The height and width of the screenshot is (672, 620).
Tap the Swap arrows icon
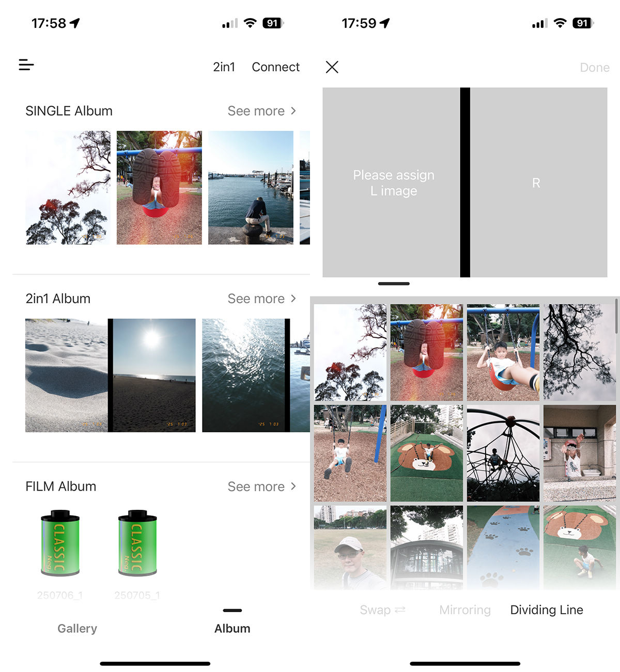pos(400,610)
